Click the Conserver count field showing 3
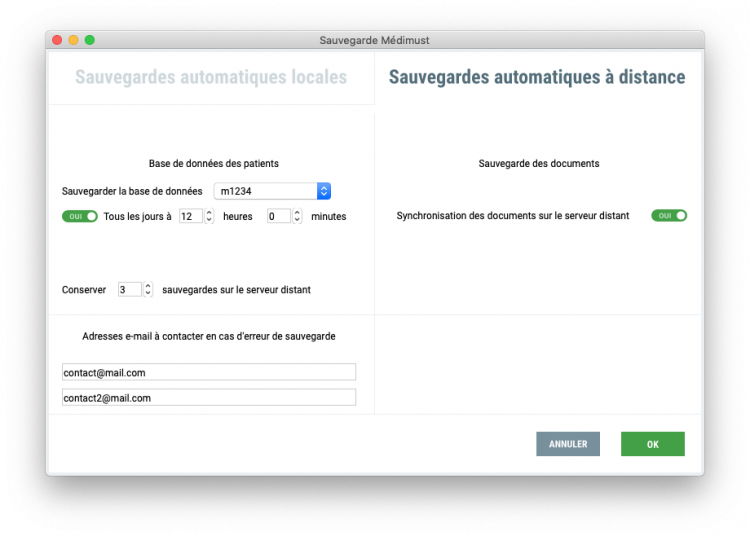Image resolution: width=750 pixels, height=536 pixels. [130, 290]
